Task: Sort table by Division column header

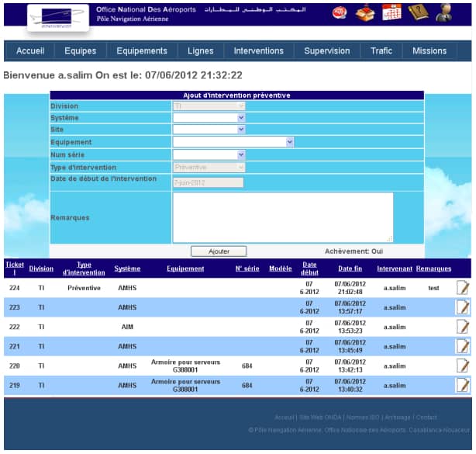Action: tap(41, 269)
